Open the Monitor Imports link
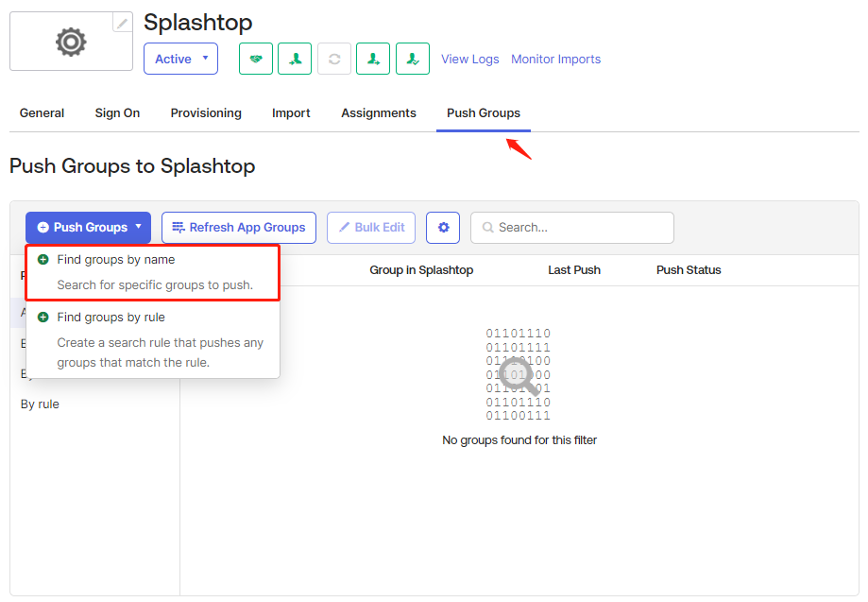Image resolution: width=868 pixels, height=602 pixels. [555, 60]
